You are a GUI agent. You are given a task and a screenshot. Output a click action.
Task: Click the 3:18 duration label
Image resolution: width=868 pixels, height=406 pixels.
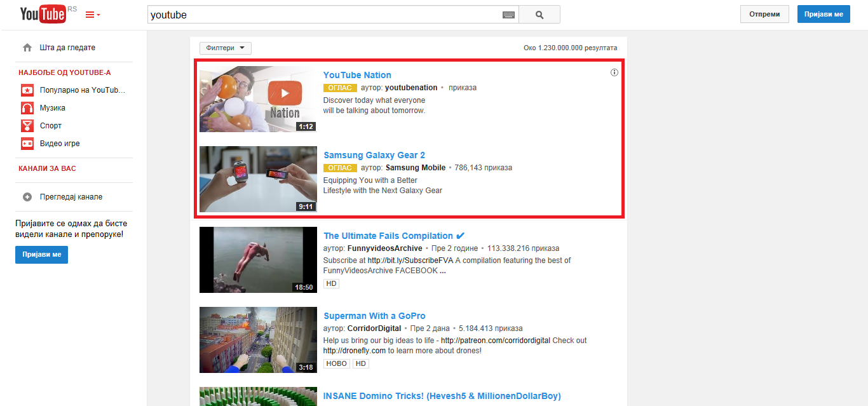[306, 367]
